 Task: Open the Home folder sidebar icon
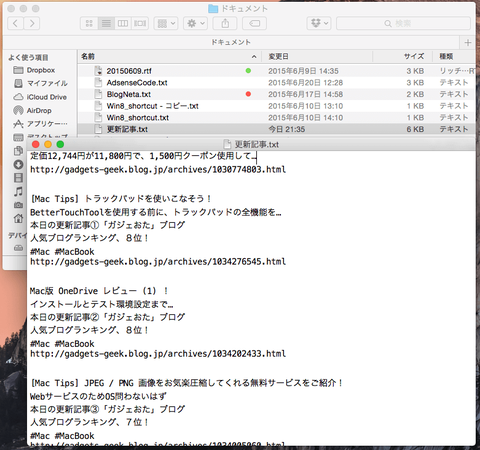coord(18,218)
